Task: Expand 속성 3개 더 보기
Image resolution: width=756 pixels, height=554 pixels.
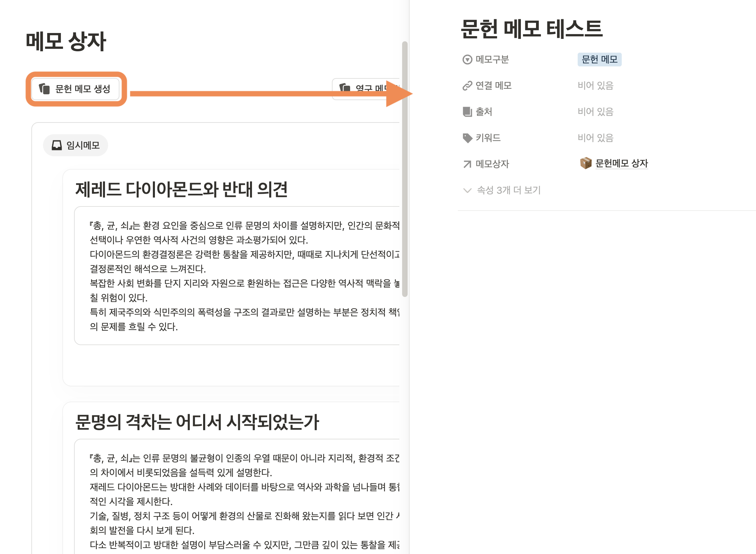Action: [x=508, y=190]
